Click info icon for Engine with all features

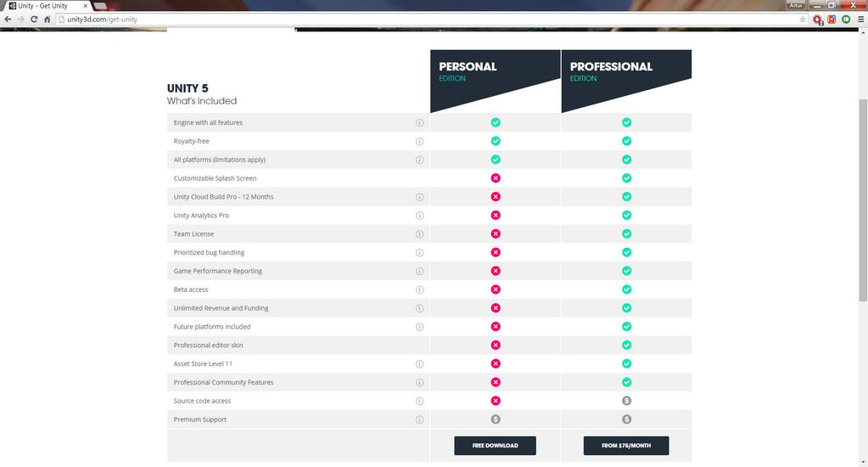[420, 123]
